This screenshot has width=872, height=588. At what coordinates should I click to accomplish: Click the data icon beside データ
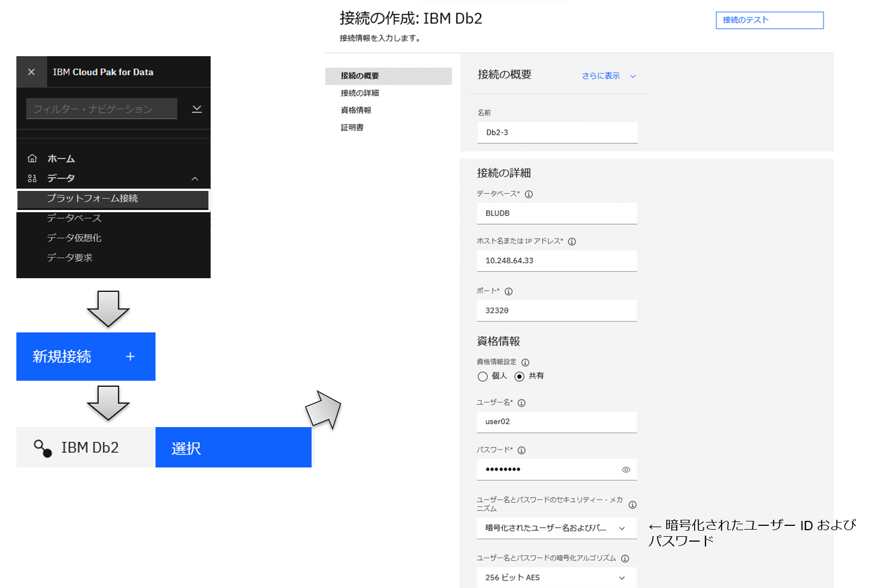[x=32, y=178]
